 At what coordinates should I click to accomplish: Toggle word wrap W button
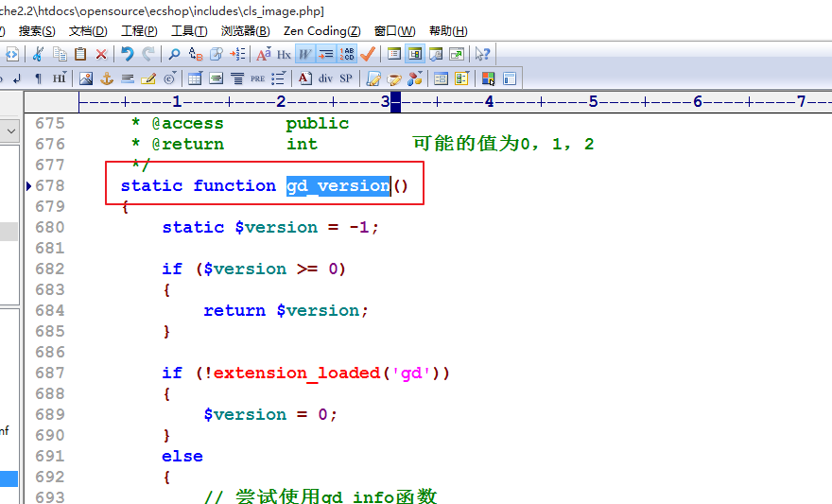pyautogui.click(x=305, y=55)
